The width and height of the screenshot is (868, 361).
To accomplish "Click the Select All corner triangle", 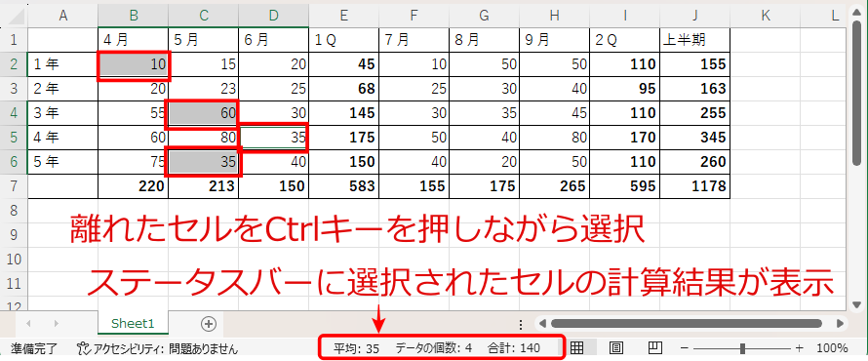I will pyautogui.click(x=17, y=17).
